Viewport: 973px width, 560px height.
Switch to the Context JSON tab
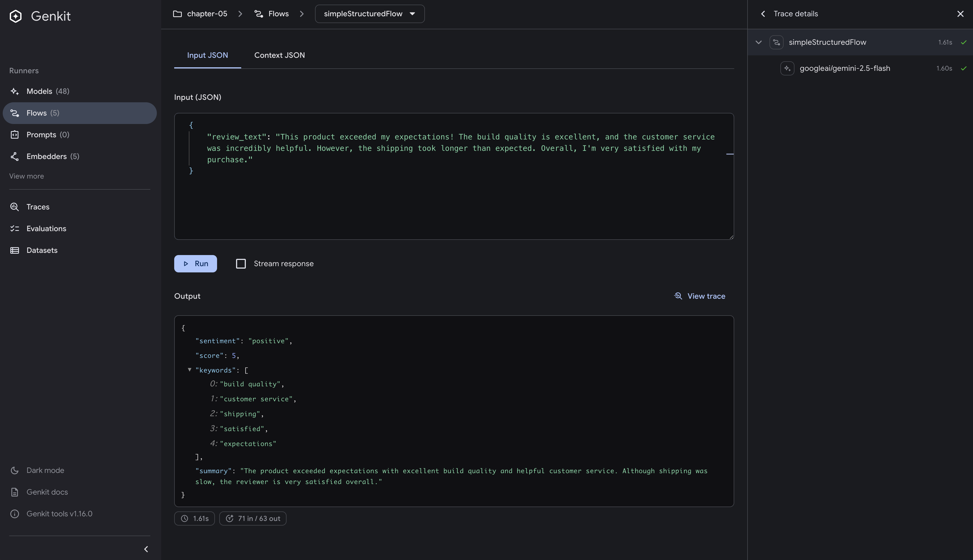279,55
